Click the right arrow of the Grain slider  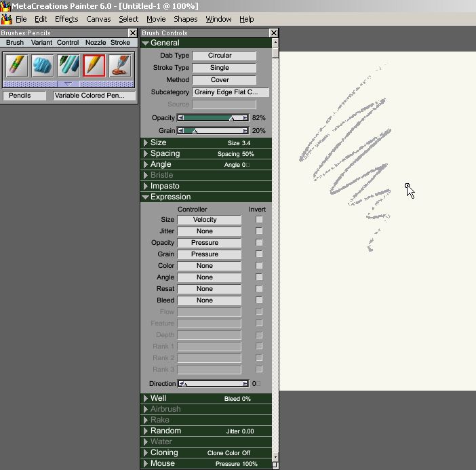coord(245,131)
